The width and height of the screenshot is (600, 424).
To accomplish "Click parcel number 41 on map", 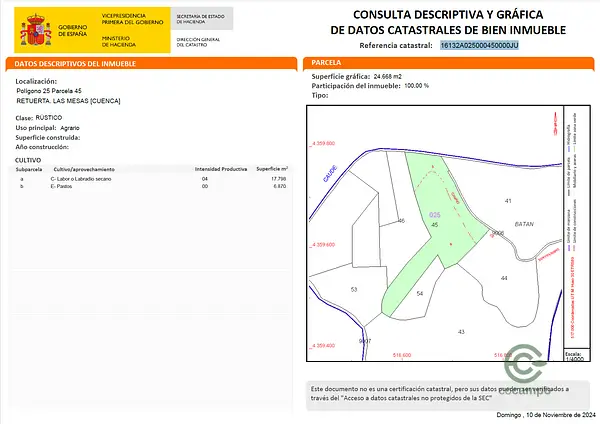I will [508, 201].
